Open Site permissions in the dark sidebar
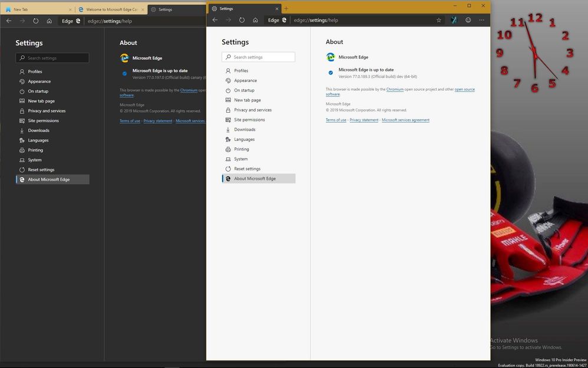This screenshot has width=588, height=368. coord(52,120)
